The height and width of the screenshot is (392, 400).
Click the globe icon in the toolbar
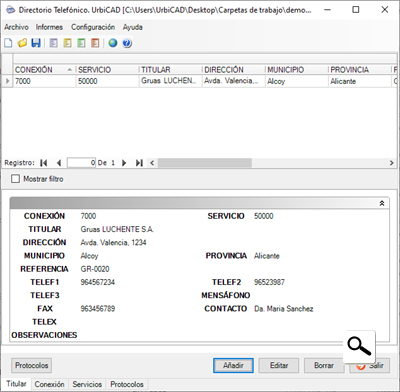(x=113, y=43)
